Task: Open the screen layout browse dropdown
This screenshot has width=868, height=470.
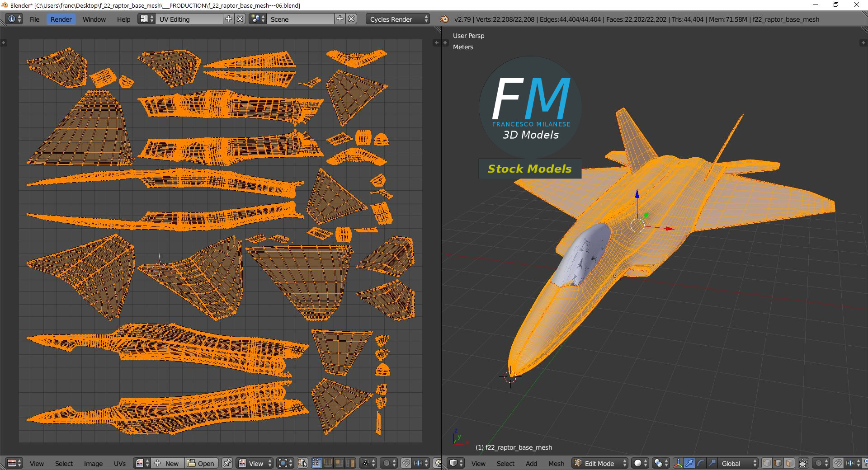Action: click(146, 19)
